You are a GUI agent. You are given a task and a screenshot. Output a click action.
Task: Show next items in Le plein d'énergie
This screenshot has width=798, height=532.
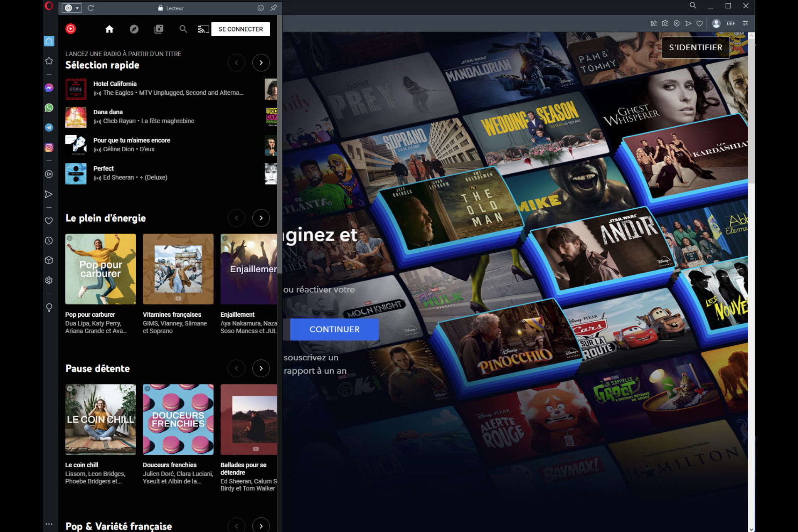(x=261, y=218)
